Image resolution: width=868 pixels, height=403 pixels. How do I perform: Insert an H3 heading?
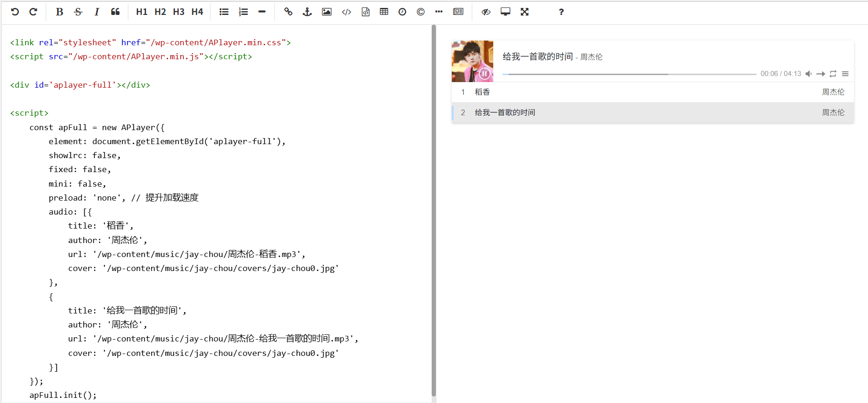[179, 12]
